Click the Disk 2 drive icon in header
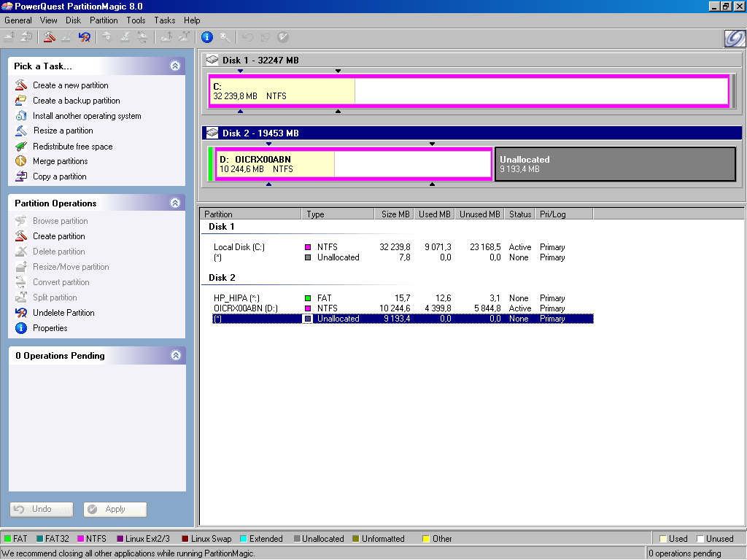 (x=212, y=133)
